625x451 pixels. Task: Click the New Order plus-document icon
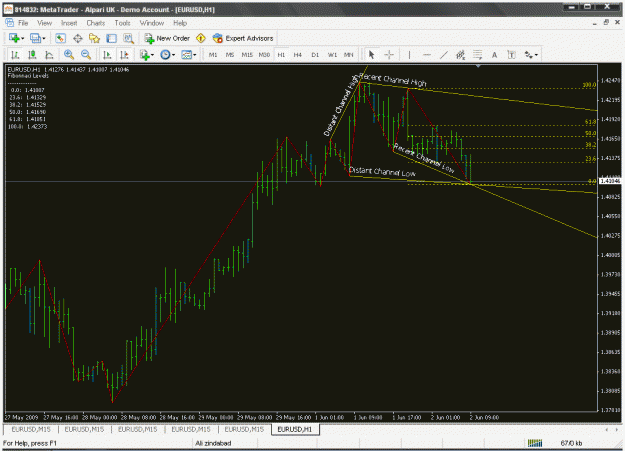149,38
